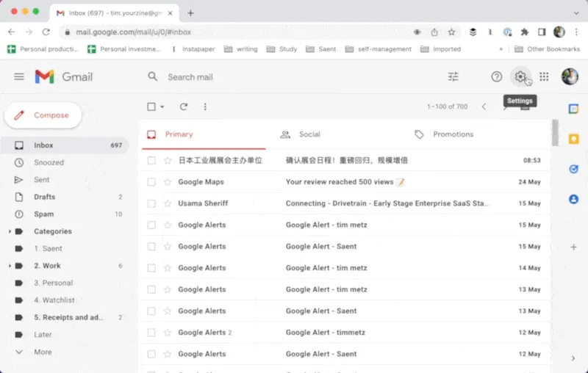Go to older messages page arrow
Viewport: 588px width, 373px height.
506,107
